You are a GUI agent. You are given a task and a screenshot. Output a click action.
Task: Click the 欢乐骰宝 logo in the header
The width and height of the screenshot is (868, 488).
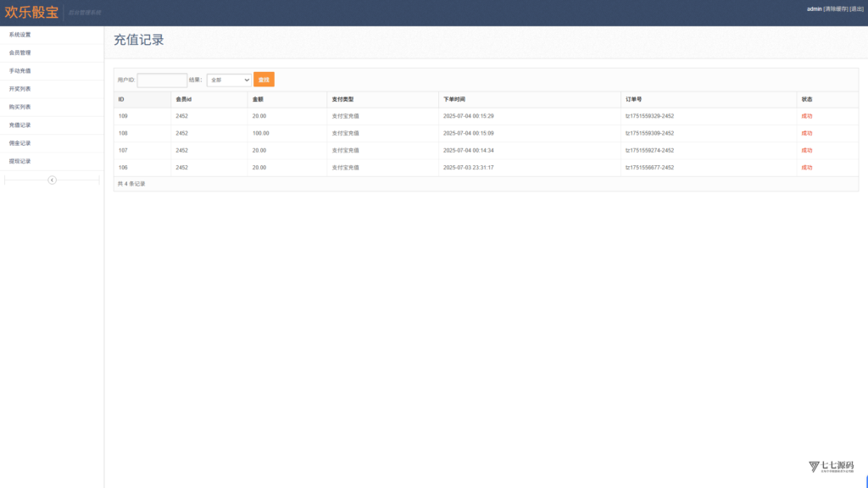pos(31,12)
